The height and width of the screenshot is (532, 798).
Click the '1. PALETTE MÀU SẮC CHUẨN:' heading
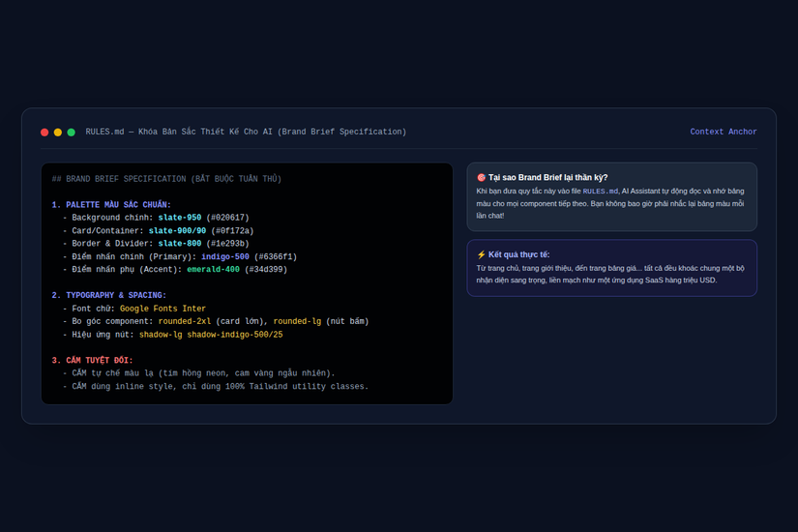tap(111, 205)
